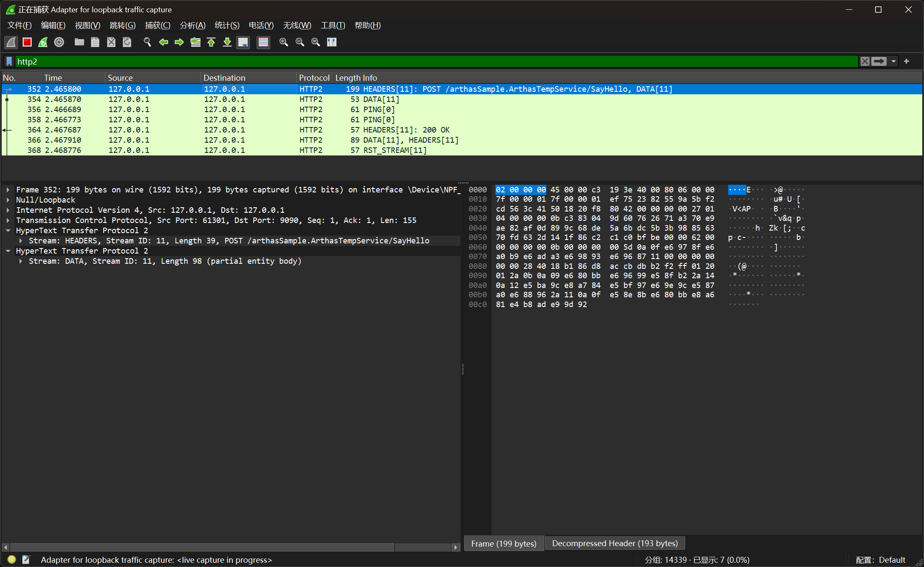Viewport: 924px width, 567px height.
Task: Reset text to normal size
Action: coord(316,42)
